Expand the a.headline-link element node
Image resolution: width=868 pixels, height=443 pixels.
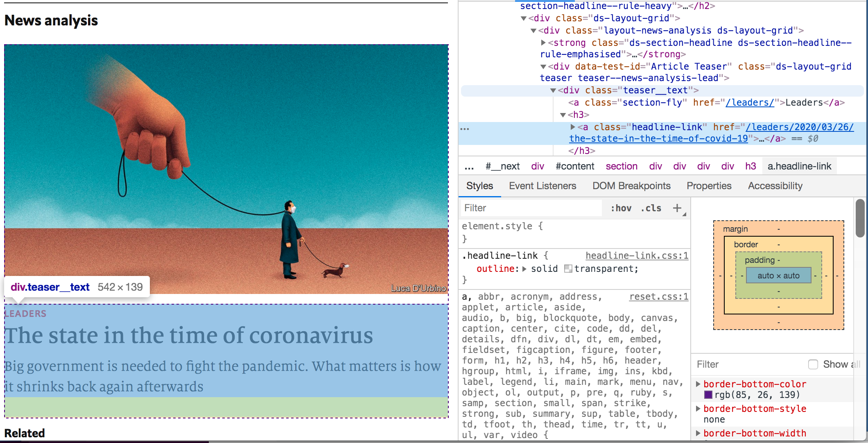tap(573, 127)
